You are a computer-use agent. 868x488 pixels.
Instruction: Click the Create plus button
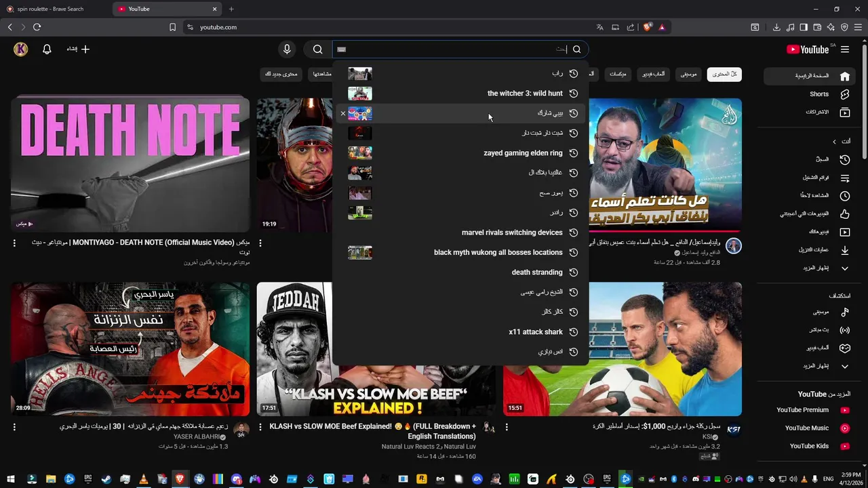tap(78, 49)
